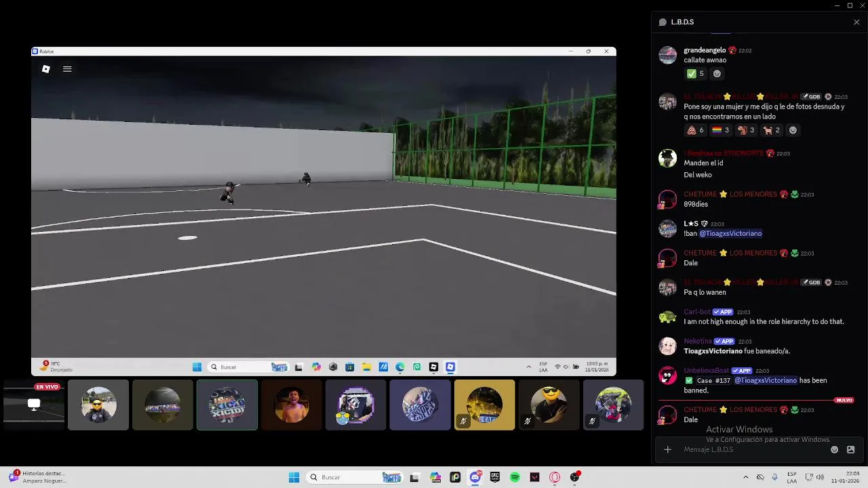Screen dimensions: 868x488
Task: Open the hamburger menu in the Roblox window
Action: [67, 68]
